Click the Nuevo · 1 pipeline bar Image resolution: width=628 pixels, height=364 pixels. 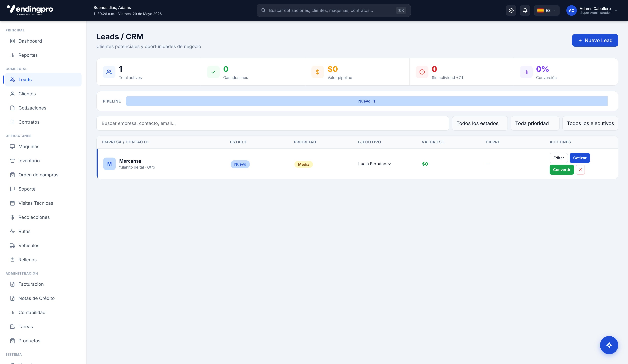(x=367, y=101)
